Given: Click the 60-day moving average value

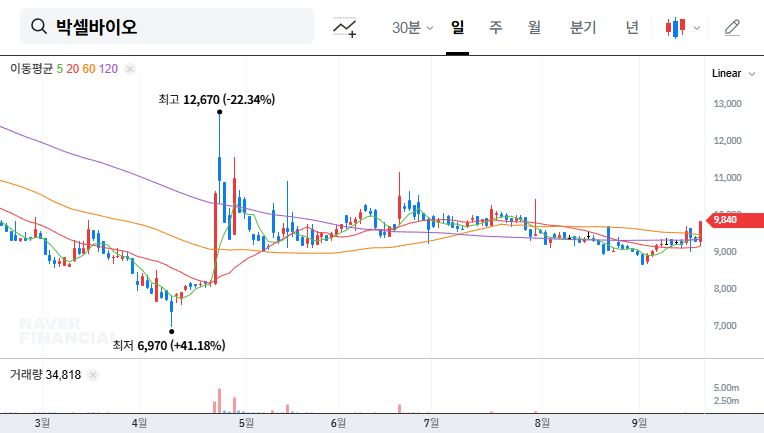Looking at the screenshot, I should [x=89, y=69].
